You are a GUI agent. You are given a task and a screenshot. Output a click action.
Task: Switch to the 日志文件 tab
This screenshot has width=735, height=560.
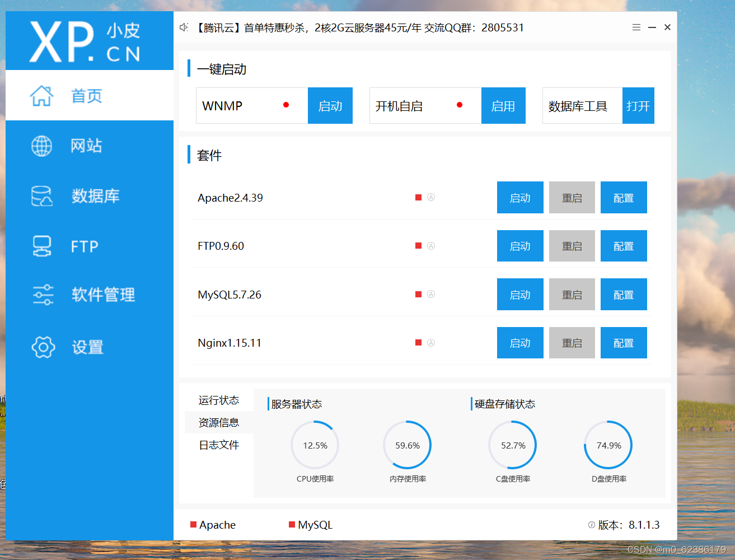pos(219,445)
